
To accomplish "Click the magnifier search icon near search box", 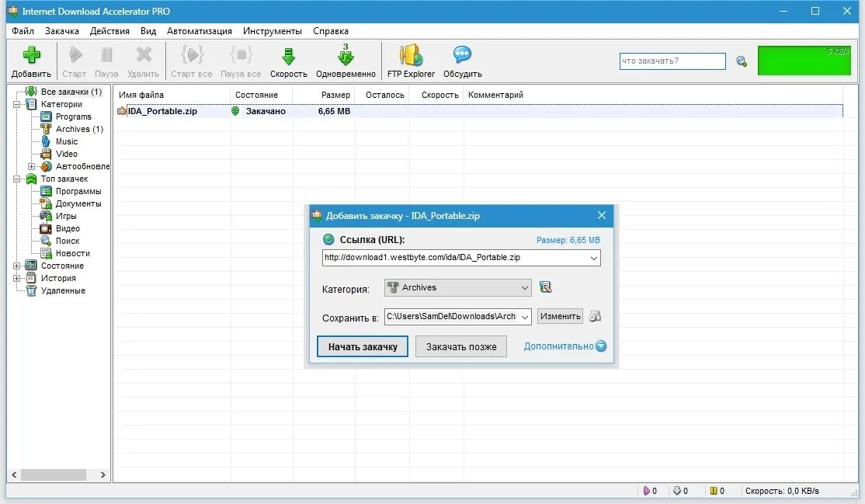I will (741, 61).
